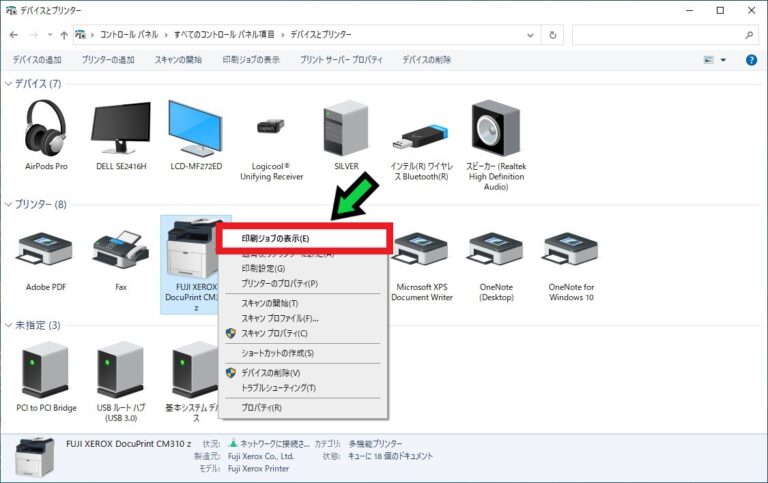Open the view options dropdown in toolbar
The image size is (768, 483).
coord(723,60)
